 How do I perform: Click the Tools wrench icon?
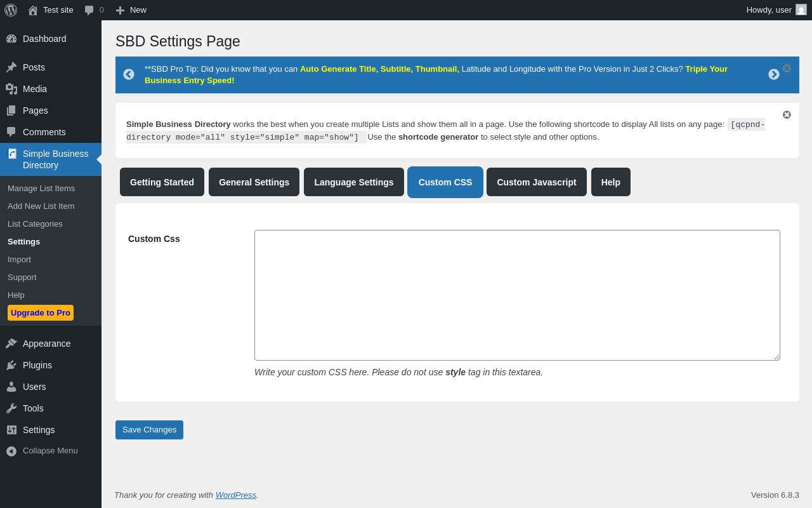(x=11, y=408)
